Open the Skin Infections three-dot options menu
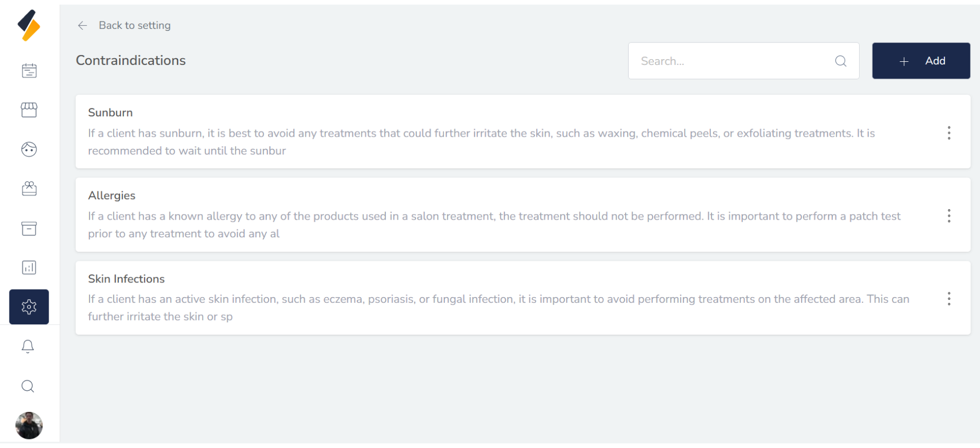 (x=949, y=299)
